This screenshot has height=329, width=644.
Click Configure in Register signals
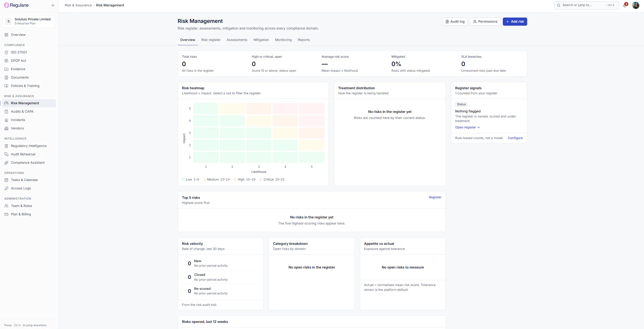(515, 138)
